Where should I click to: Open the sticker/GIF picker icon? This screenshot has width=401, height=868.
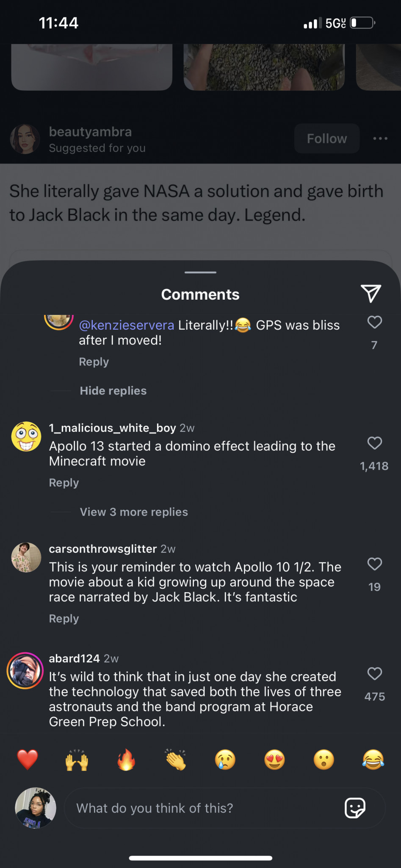click(x=355, y=808)
